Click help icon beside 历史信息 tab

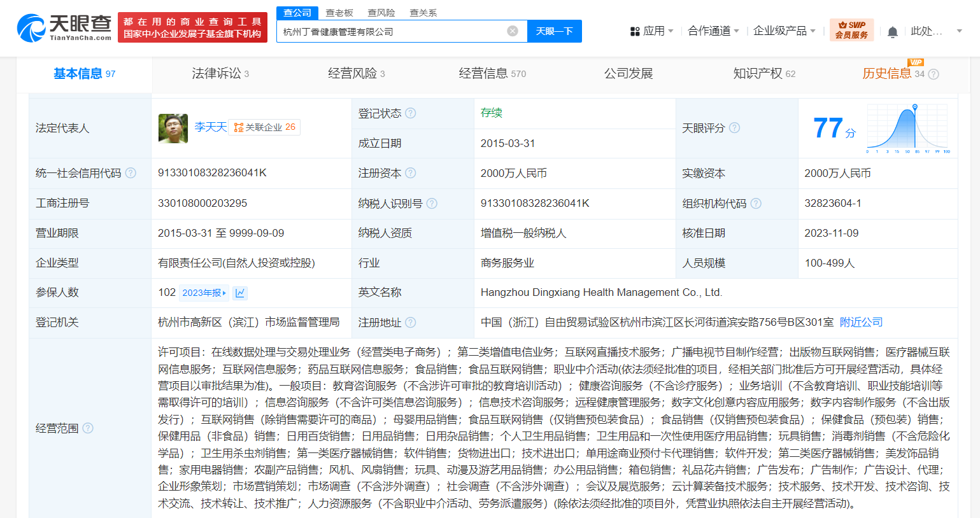(x=934, y=74)
